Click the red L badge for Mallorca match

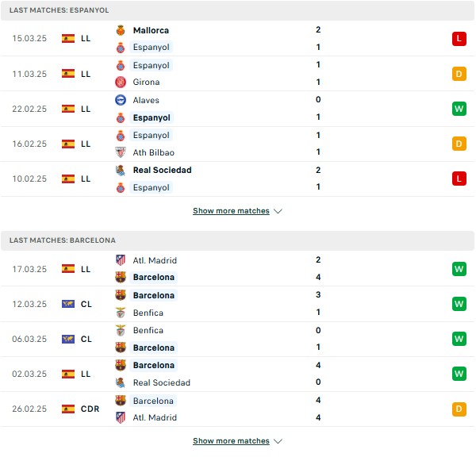459,39
